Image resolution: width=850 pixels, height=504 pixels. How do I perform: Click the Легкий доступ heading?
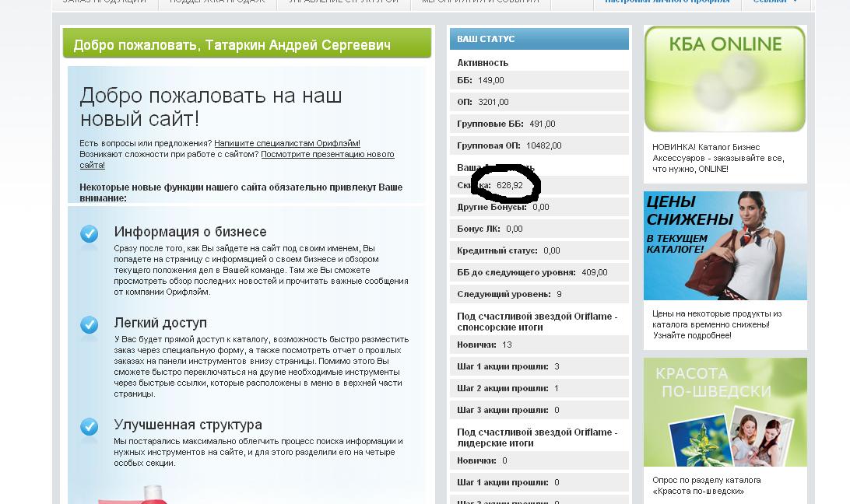point(160,323)
